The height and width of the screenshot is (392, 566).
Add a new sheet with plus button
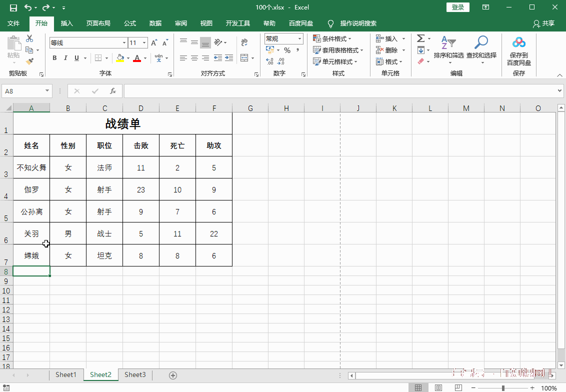point(173,375)
